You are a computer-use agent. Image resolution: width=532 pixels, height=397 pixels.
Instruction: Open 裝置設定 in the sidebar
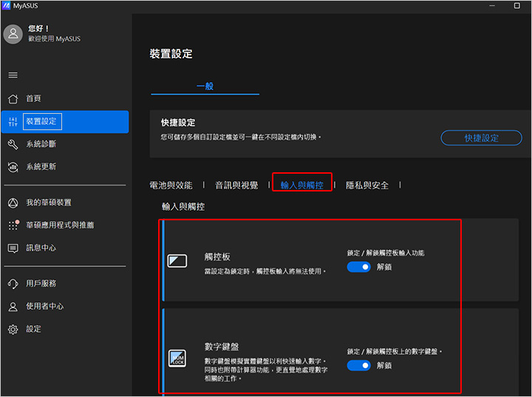(65, 121)
